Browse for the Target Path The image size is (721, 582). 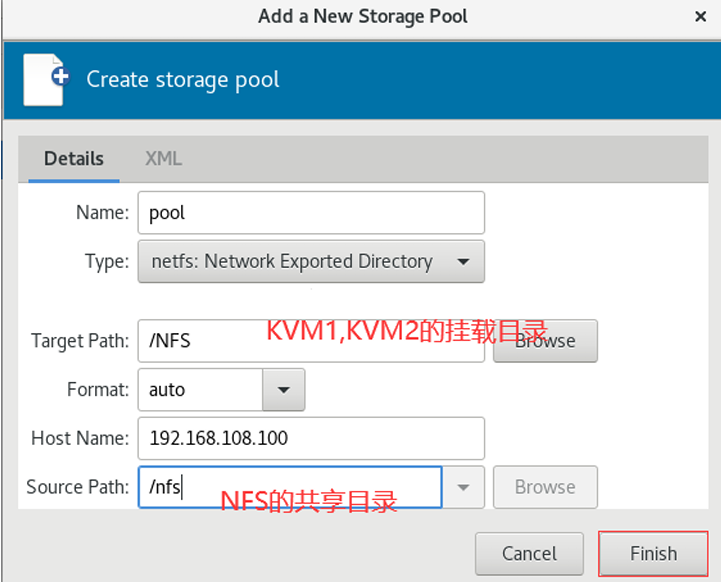(x=545, y=341)
